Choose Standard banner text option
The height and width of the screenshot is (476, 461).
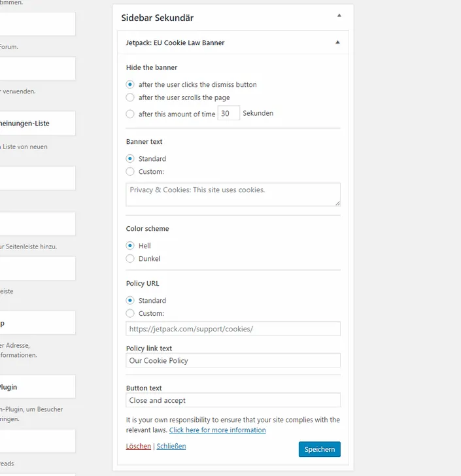click(130, 158)
